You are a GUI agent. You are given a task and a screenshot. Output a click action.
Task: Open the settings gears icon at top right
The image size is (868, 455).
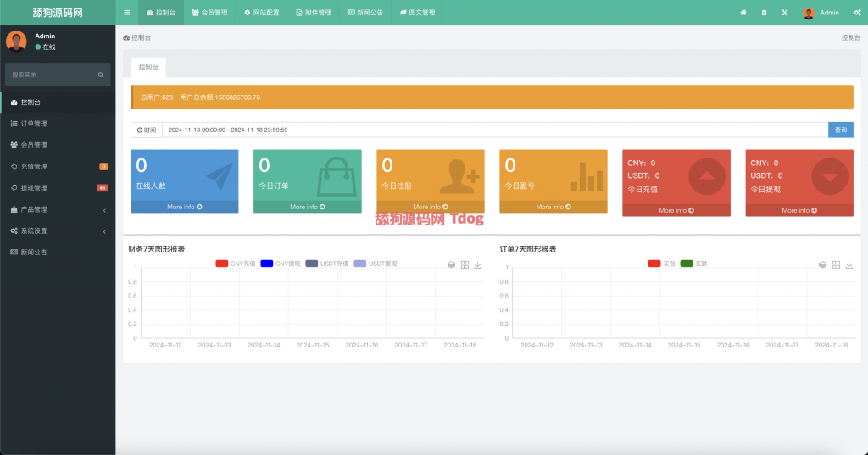pos(857,13)
